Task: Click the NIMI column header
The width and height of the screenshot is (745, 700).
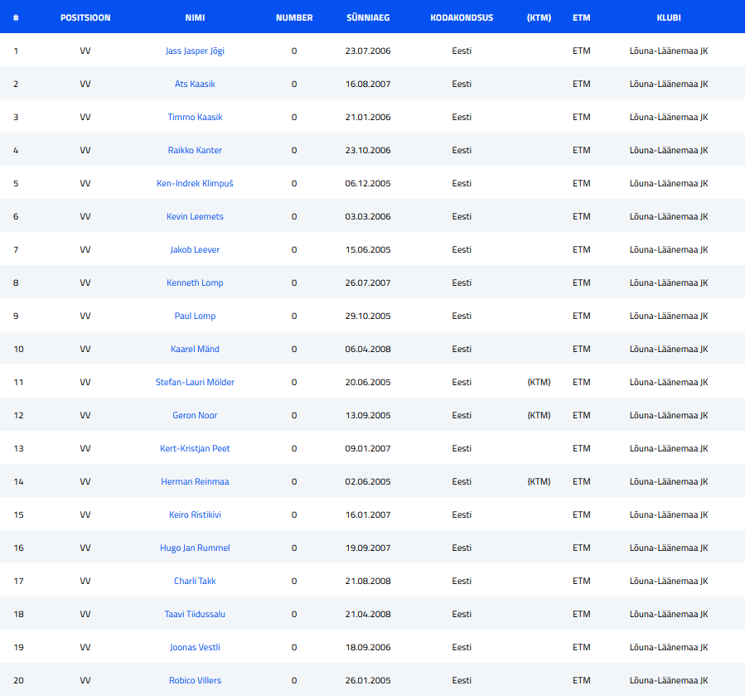Action: click(195, 17)
